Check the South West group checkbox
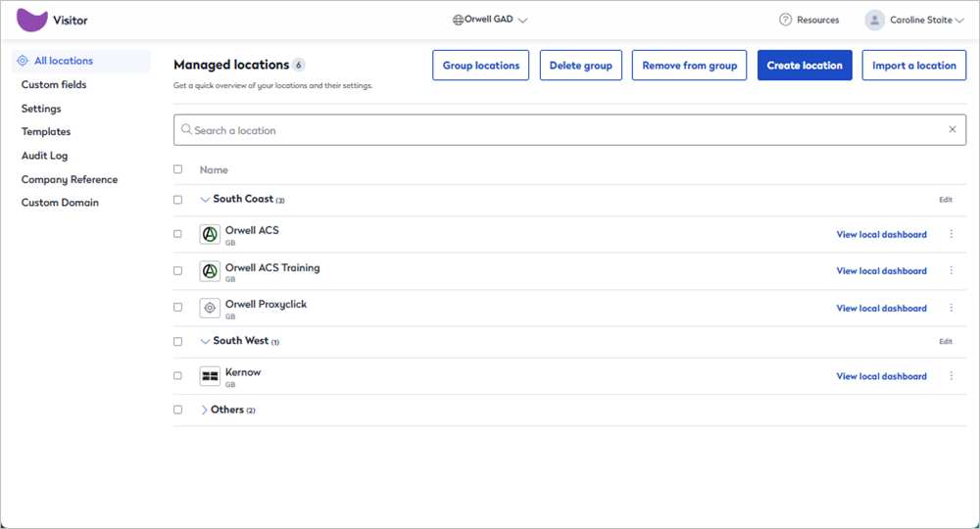 178,342
